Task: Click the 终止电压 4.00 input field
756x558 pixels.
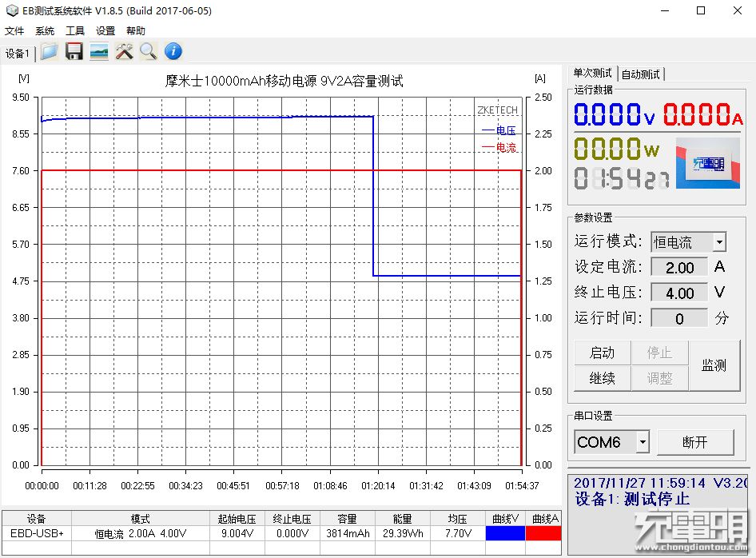Action: (x=679, y=293)
